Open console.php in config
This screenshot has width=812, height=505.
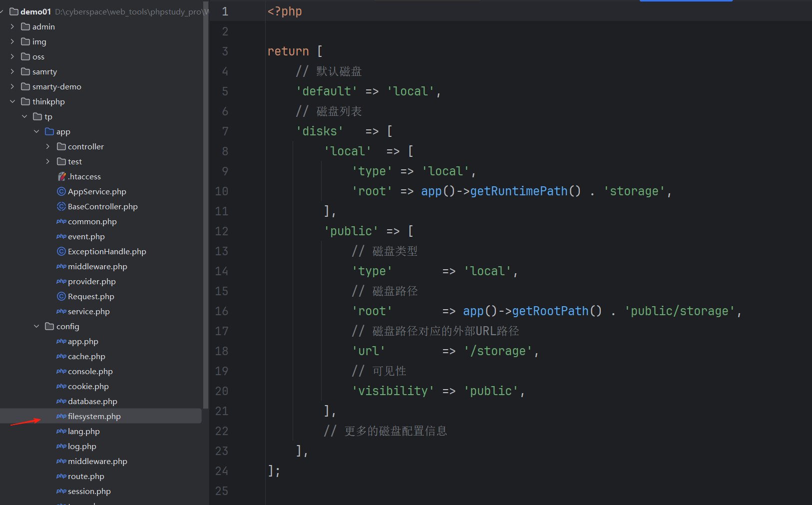point(90,371)
